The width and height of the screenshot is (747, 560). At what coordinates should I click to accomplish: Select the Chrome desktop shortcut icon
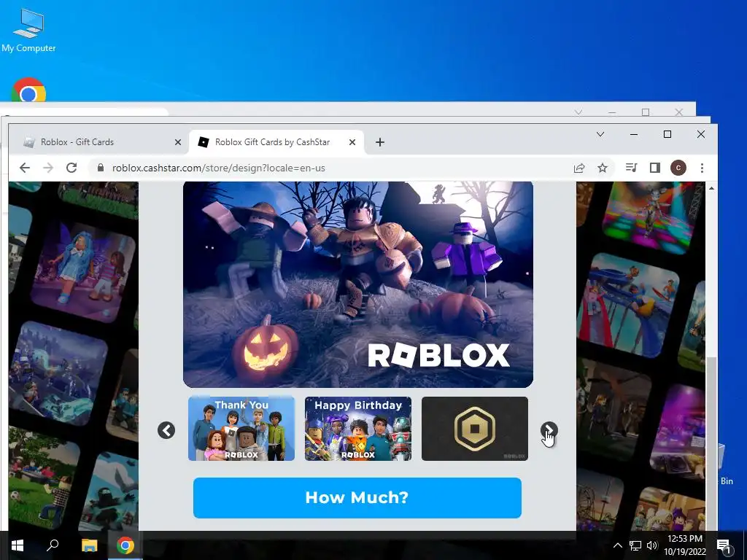coord(28,90)
